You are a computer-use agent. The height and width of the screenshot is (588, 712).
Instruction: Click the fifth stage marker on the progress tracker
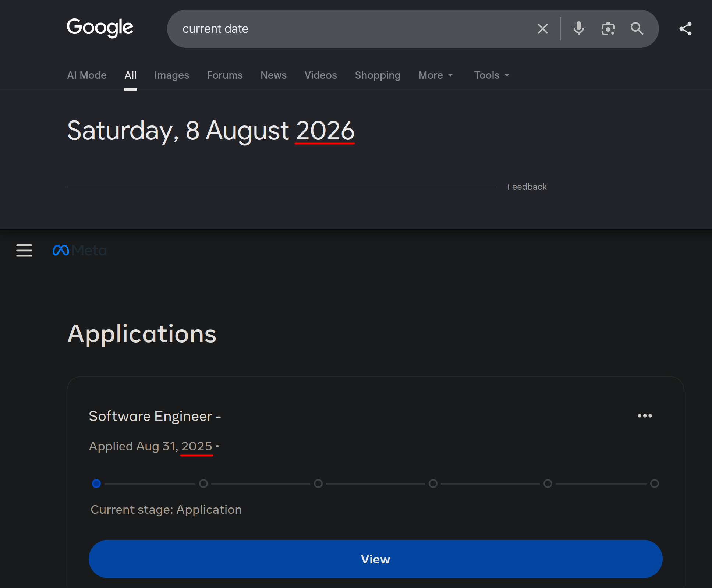coord(548,483)
